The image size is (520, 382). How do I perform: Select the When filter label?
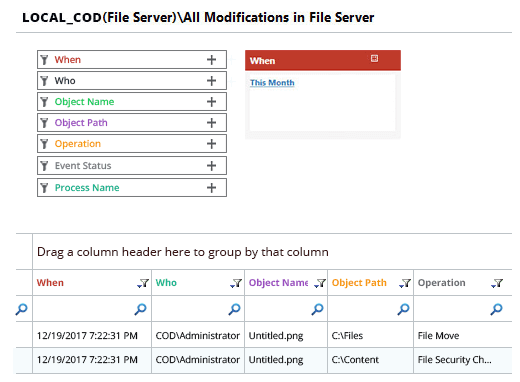[x=68, y=60]
